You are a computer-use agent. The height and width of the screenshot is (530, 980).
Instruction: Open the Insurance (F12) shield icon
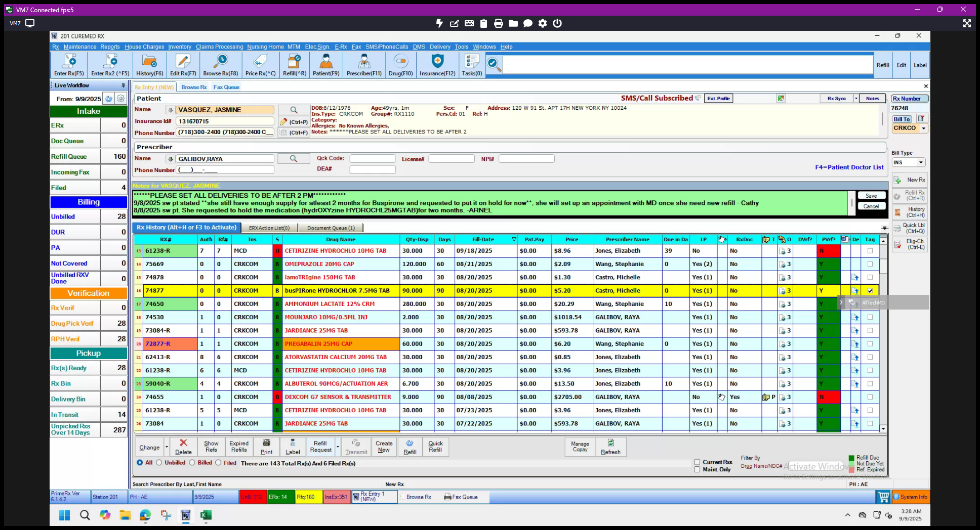coord(437,65)
